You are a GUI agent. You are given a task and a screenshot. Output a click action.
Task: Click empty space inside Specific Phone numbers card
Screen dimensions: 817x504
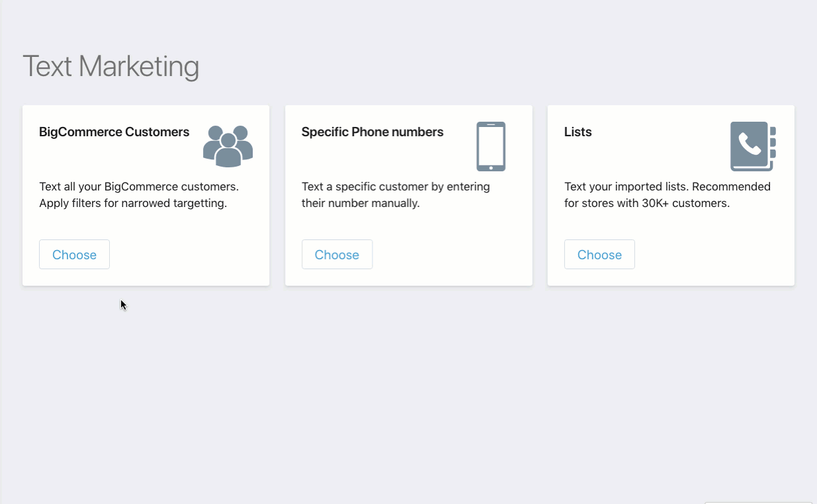pyautogui.click(x=450, y=255)
